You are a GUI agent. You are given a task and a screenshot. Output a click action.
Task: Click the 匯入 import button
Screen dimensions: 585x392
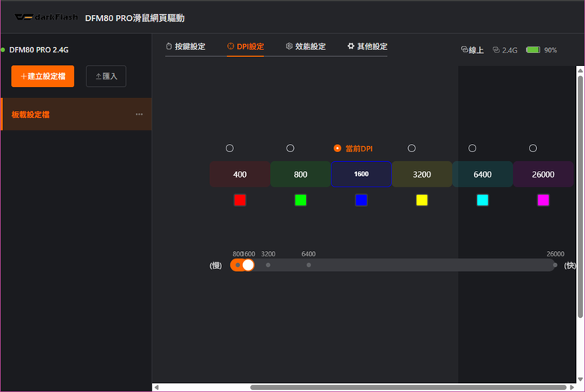[x=106, y=76]
